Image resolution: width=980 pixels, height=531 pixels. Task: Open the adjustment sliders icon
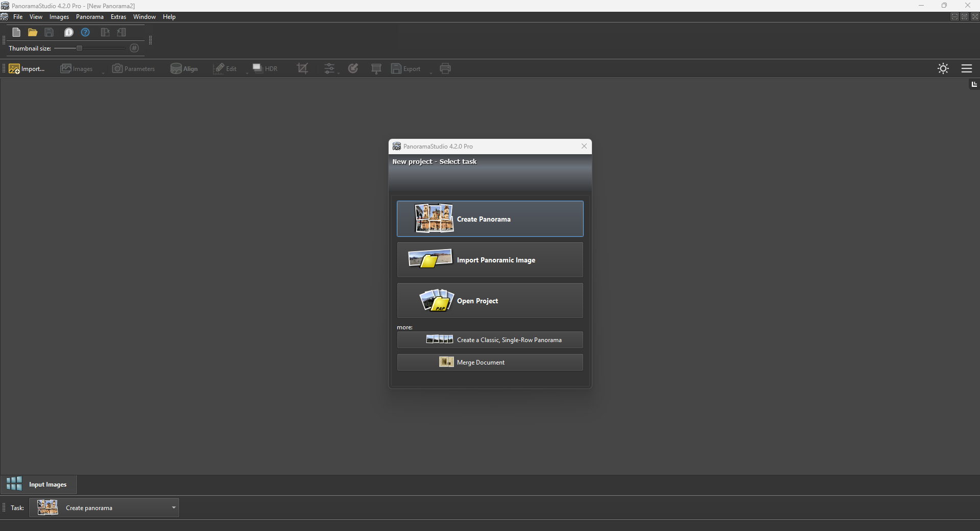tap(329, 69)
